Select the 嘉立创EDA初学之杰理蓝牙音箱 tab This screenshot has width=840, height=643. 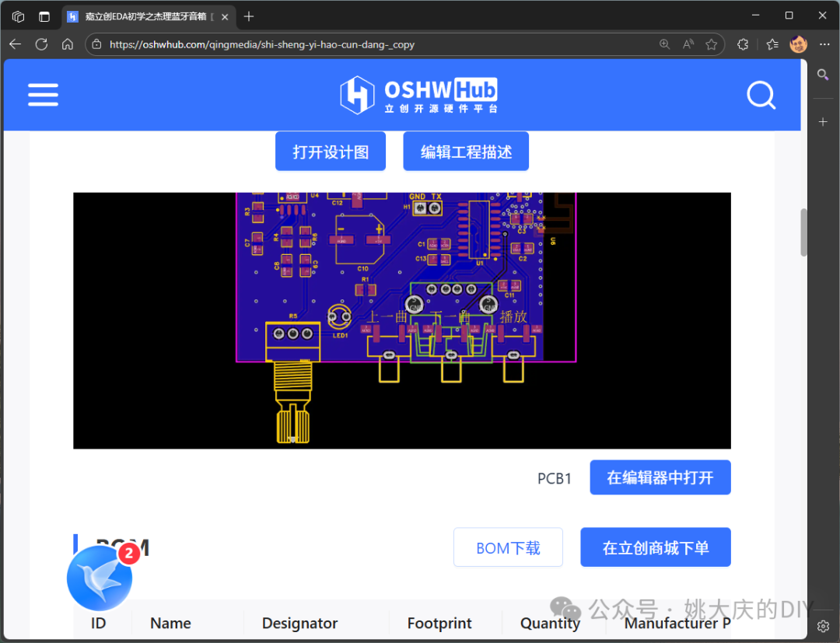pos(149,16)
